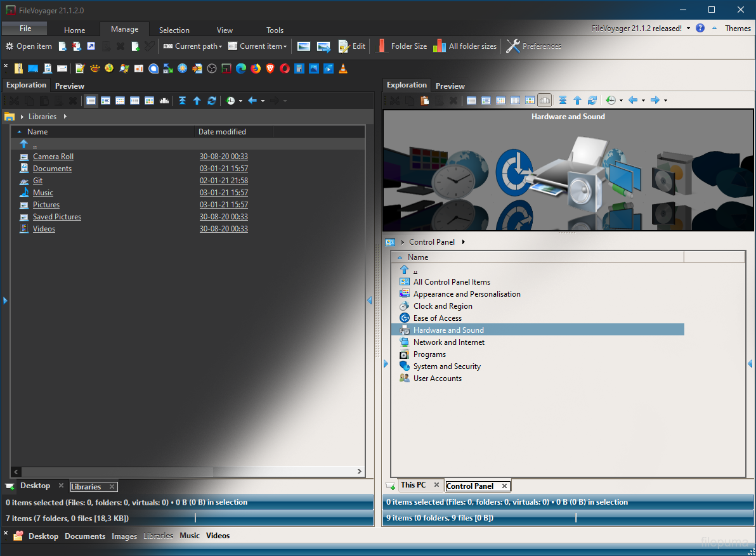Click the left pane horizontal scrollbar

[187, 472]
